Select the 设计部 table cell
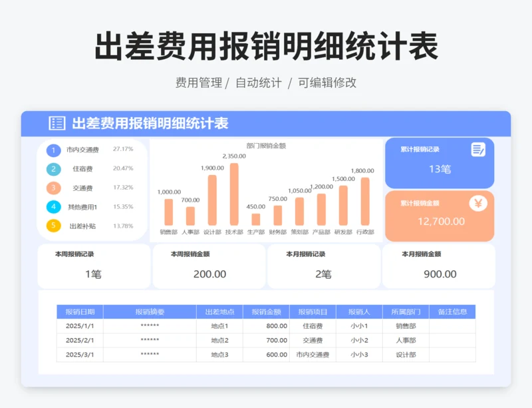The height and width of the screenshot is (408, 532). tap(406, 355)
